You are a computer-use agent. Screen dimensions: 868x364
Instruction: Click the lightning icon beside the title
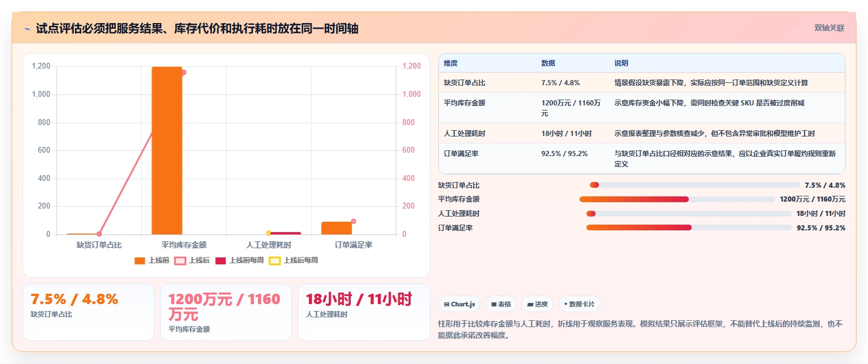[x=27, y=28]
